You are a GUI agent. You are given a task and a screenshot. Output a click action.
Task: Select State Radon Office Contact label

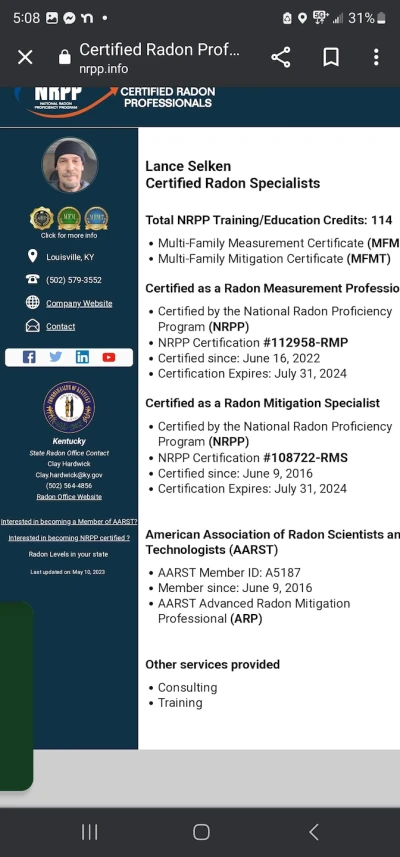[69, 453]
